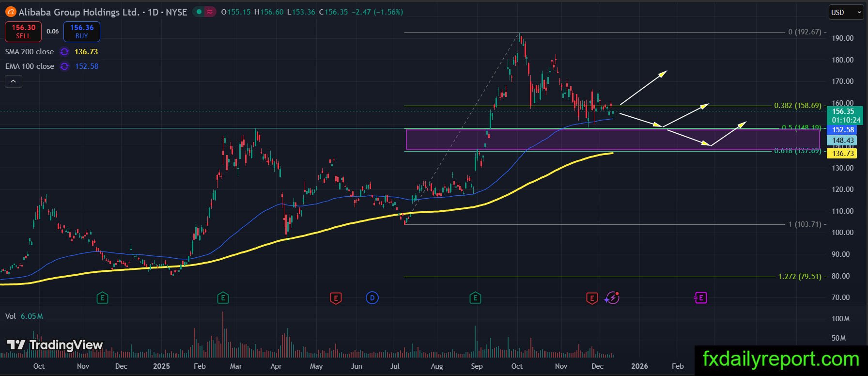Image resolution: width=868 pixels, height=376 pixels.
Task: Click the 148.43 price tag on the axis
Action: click(843, 141)
